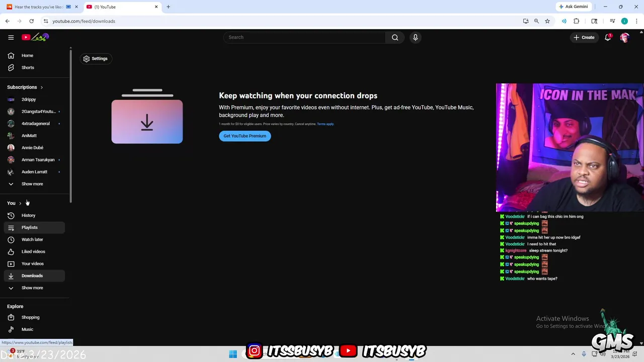Click the YouTube search input field
This screenshot has height=362, width=644.
pyautogui.click(x=304, y=37)
